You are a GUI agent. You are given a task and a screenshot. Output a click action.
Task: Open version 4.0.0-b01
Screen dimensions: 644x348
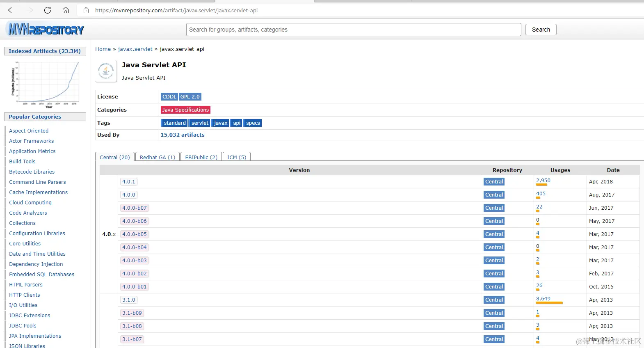[134, 287]
